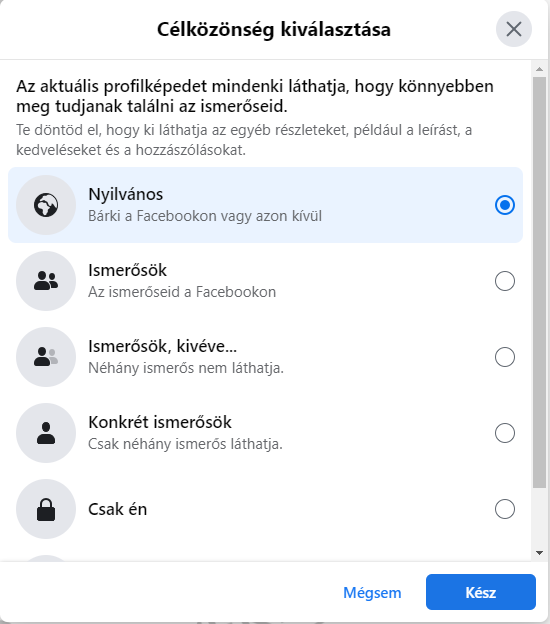
Task: Close the Célközönség kiválasztása dialog
Action: coord(514,29)
